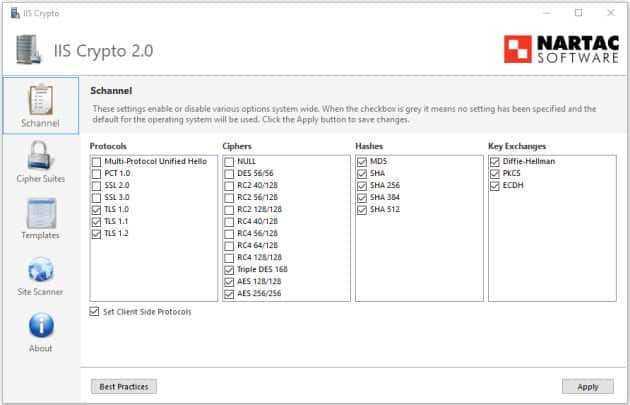Disable TLS 1.1 protocol checkbox

click(96, 222)
